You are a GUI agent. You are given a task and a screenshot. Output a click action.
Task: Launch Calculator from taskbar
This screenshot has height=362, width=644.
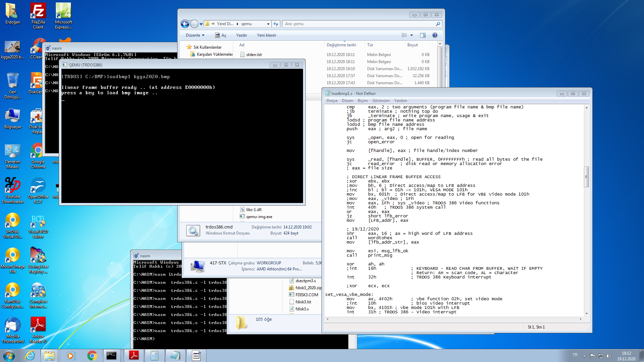pos(154,355)
